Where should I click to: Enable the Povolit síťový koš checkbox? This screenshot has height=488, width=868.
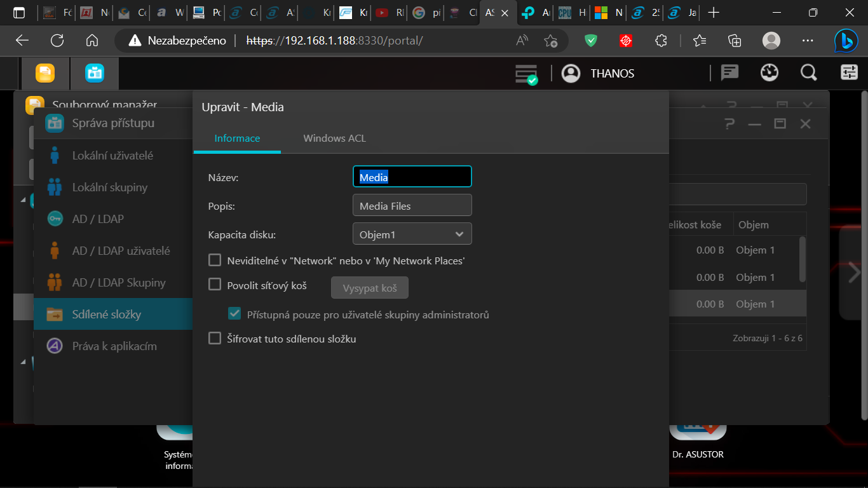[215, 285]
